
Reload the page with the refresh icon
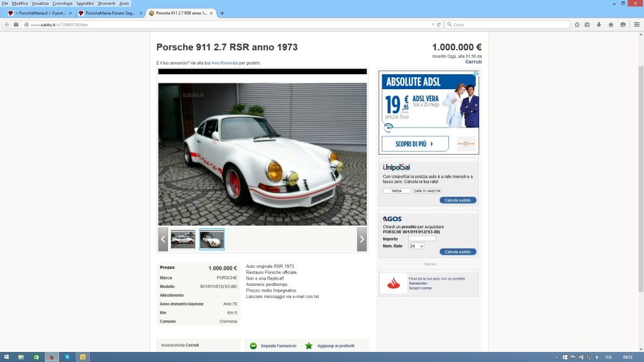tap(438, 25)
